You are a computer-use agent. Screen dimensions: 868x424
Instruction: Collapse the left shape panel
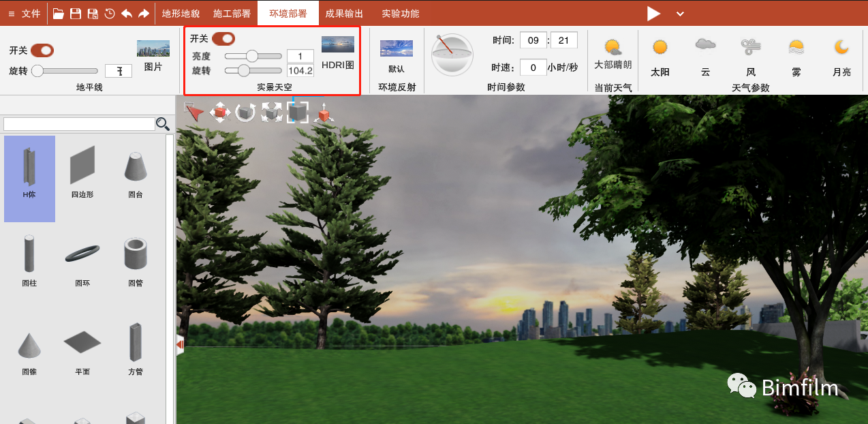point(180,346)
